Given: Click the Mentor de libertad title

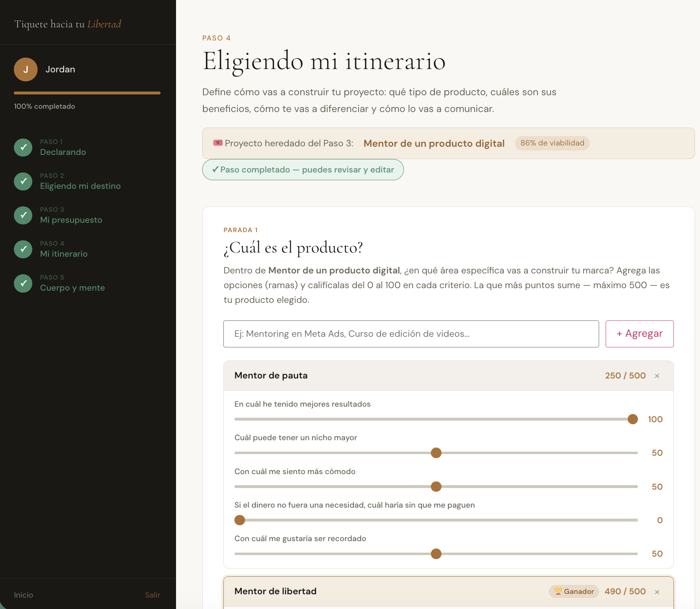Looking at the screenshot, I should pos(276,591).
